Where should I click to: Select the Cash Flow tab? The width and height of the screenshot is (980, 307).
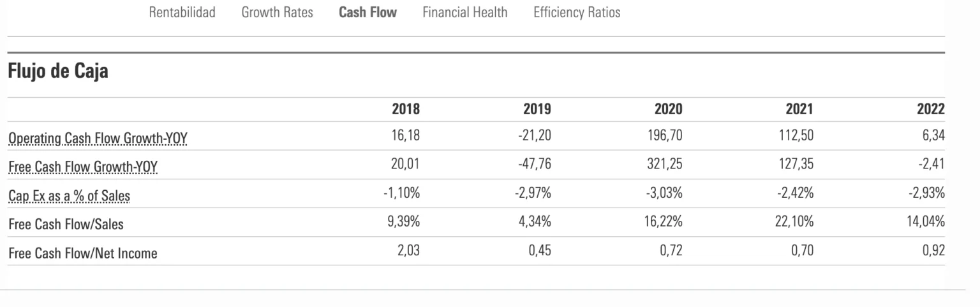pos(367,12)
